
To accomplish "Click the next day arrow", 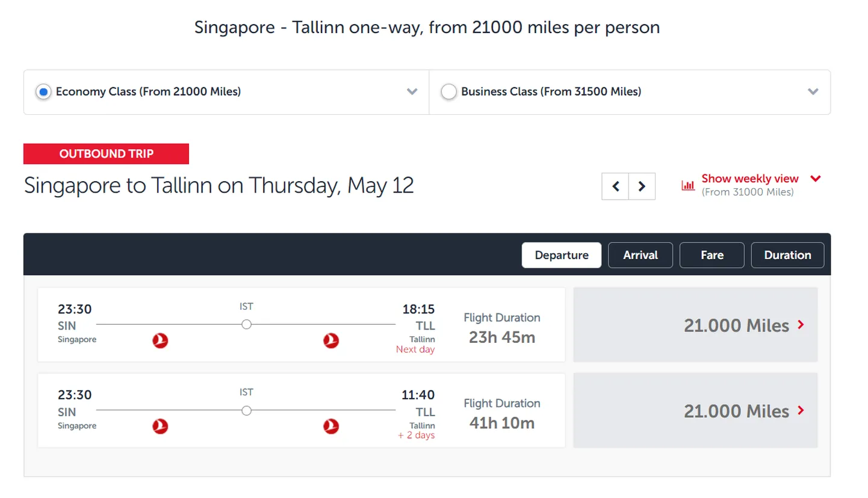I will 642,186.
